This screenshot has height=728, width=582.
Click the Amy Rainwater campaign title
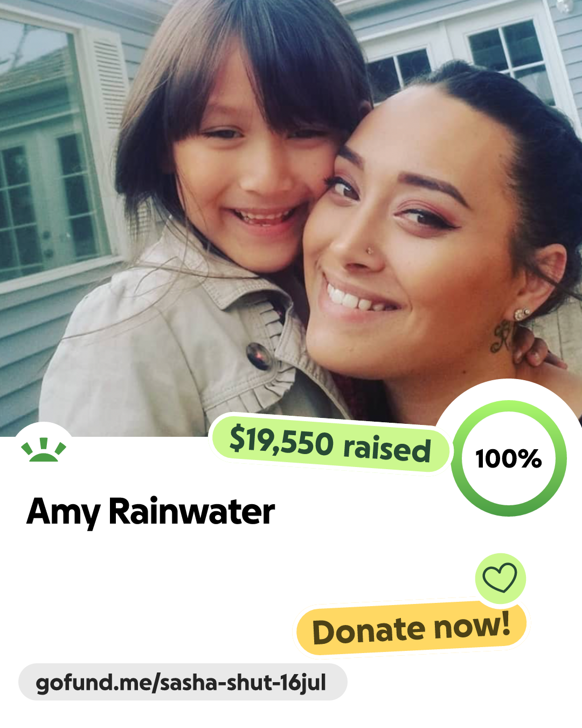click(150, 511)
